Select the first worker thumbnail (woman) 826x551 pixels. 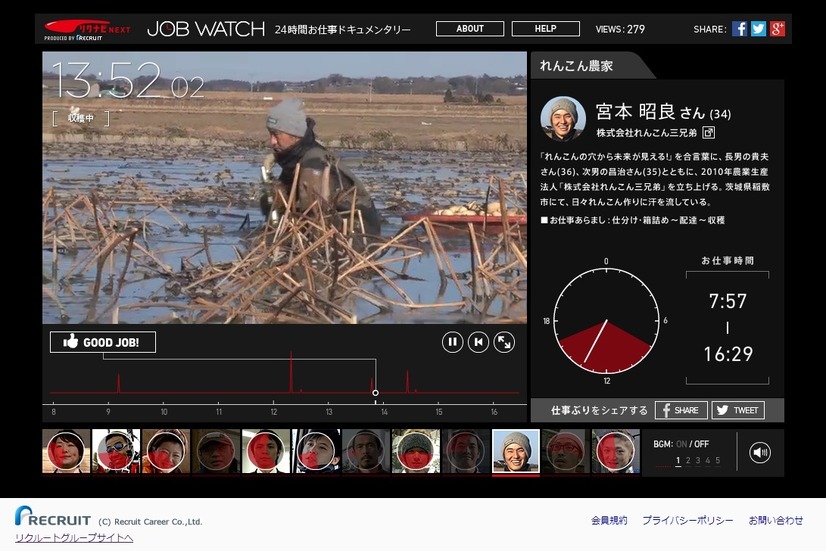pyautogui.click(x=66, y=451)
